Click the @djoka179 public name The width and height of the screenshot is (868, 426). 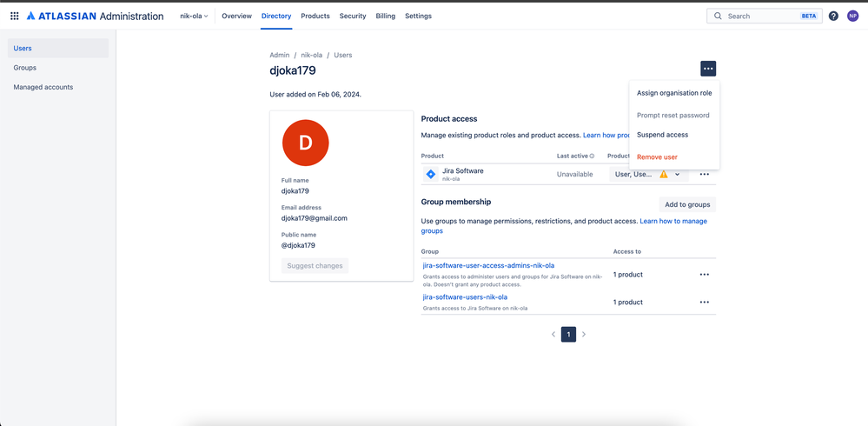[298, 245]
